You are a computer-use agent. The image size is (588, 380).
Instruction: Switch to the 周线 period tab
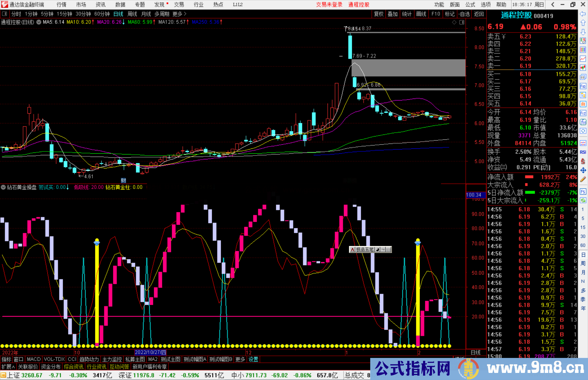click(x=132, y=14)
